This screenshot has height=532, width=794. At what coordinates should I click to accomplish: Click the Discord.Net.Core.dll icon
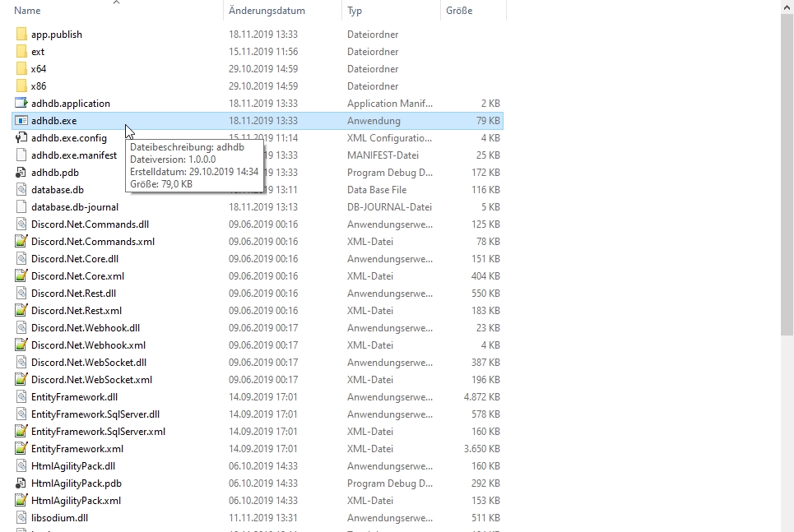(x=21, y=259)
